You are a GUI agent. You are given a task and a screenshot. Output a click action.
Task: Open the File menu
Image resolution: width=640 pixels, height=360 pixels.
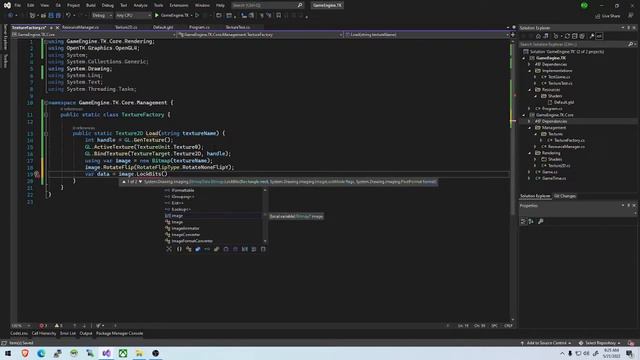tap(18, 5)
